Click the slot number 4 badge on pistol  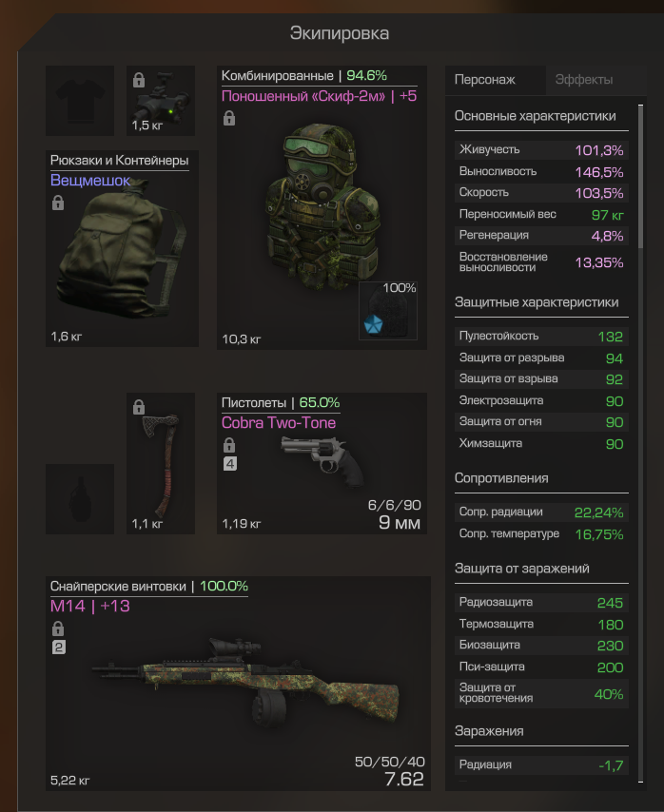pyautogui.click(x=230, y=463)
